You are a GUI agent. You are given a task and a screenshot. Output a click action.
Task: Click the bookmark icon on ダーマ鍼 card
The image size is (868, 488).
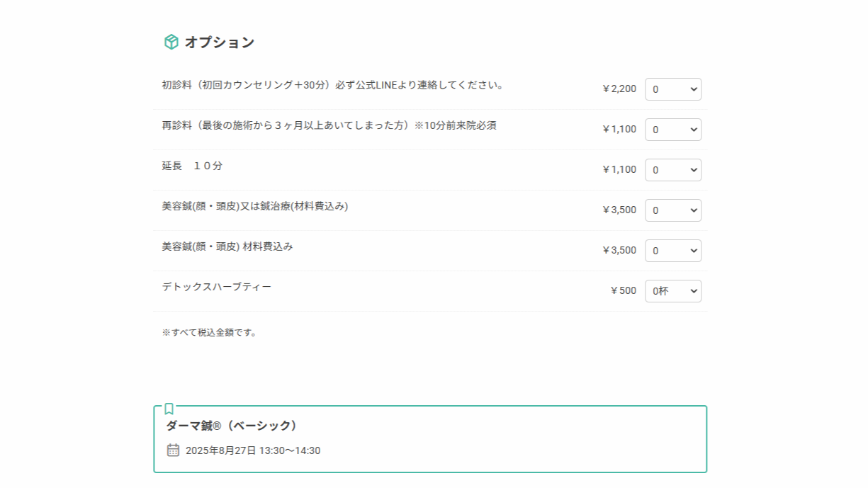169,409
